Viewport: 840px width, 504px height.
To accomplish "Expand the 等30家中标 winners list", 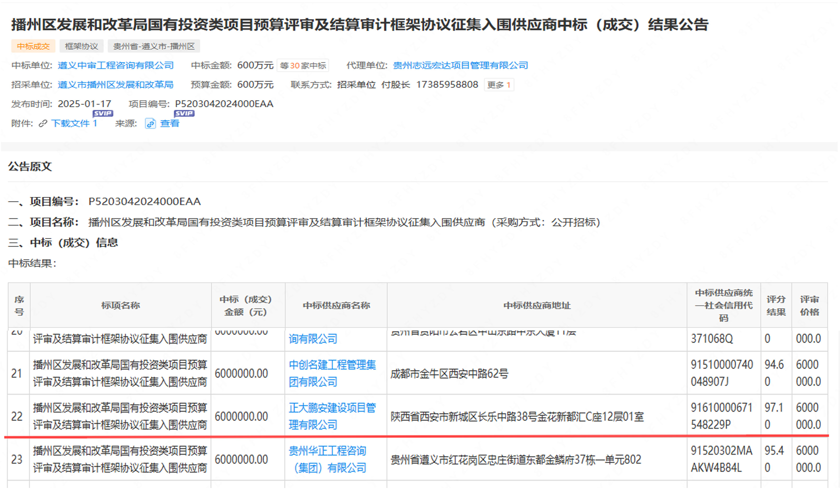I will tap(303, 66).
